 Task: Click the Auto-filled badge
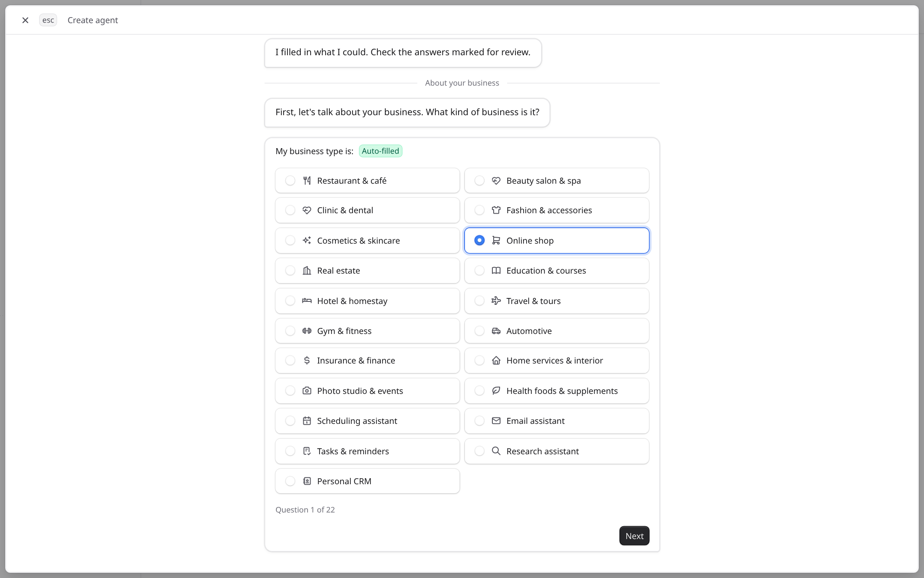380,151
